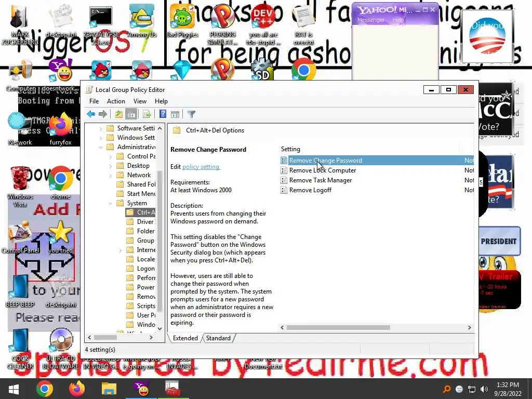
Task: Click the Setting column header
Action: point(369,149)
